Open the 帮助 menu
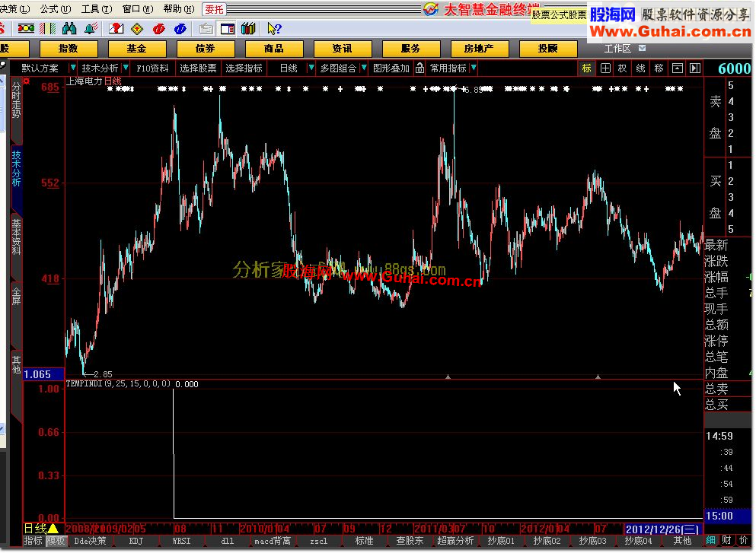The width and height of the screenshot is (756, 553). (x=179, y=9)
